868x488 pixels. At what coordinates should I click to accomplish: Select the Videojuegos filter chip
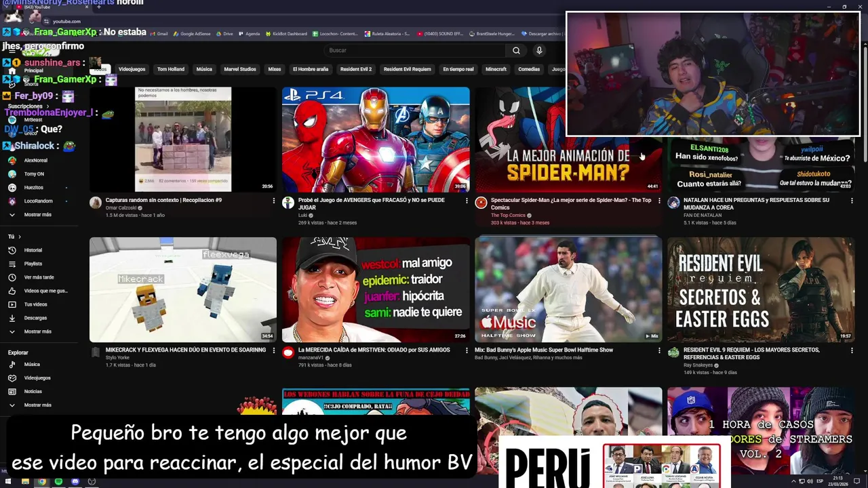(132, 69)
